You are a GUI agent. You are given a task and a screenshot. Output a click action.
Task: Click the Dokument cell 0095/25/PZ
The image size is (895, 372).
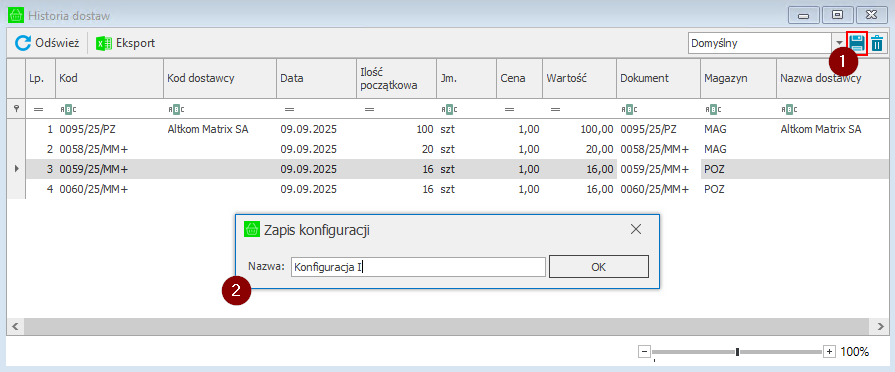pos(658,130)
